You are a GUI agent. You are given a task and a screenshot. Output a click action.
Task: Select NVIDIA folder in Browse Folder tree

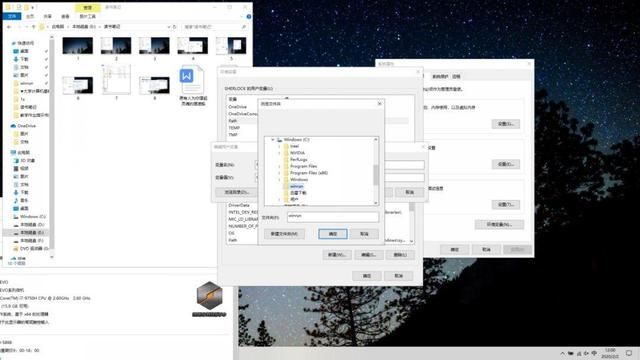[298, 153]
